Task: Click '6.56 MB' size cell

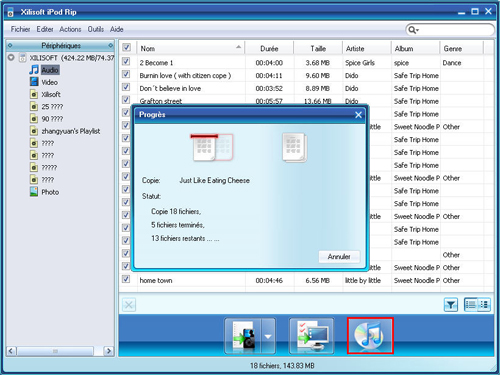Action: click(x=318, y=281)
